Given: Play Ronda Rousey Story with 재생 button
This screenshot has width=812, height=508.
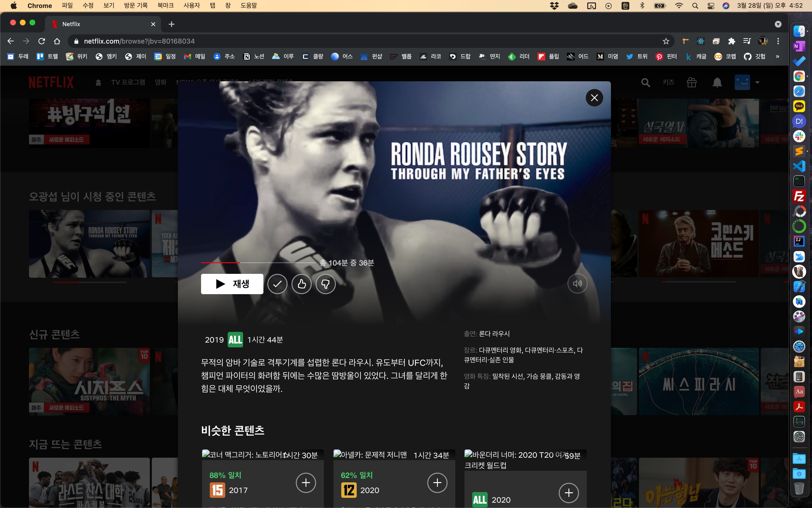Looking at the screenshot, I should 232,284.
